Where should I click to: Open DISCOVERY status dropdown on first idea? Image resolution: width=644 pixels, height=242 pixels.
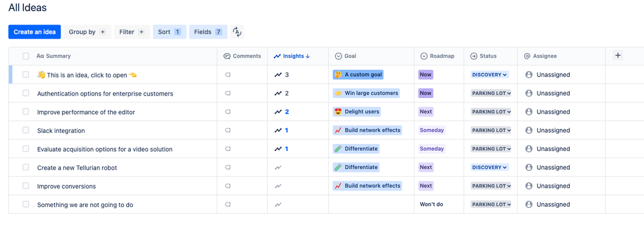pos(489,75)
